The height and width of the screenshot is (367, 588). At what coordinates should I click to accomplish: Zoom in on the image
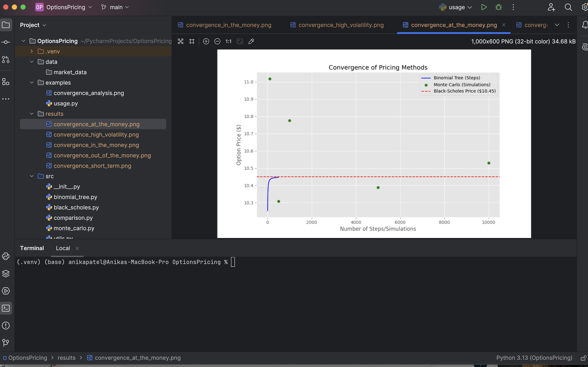point(206,41)
